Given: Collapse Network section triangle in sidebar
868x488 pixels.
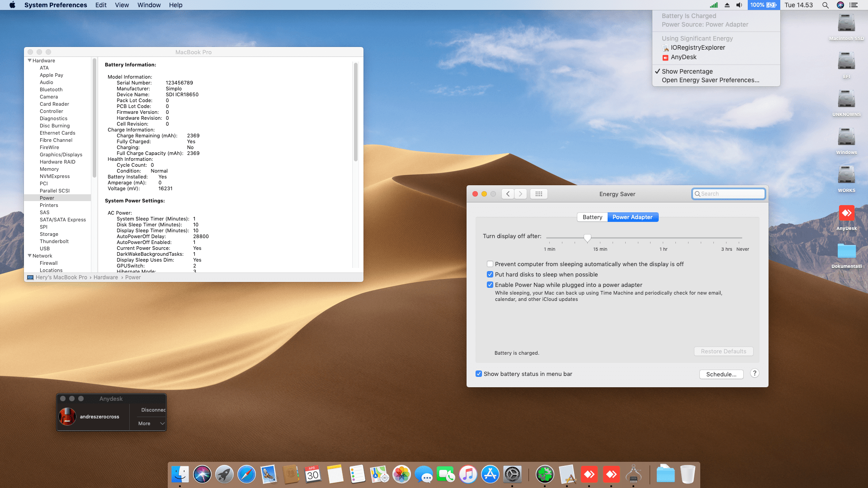Looking at the screenshot, I should [30, 256].
